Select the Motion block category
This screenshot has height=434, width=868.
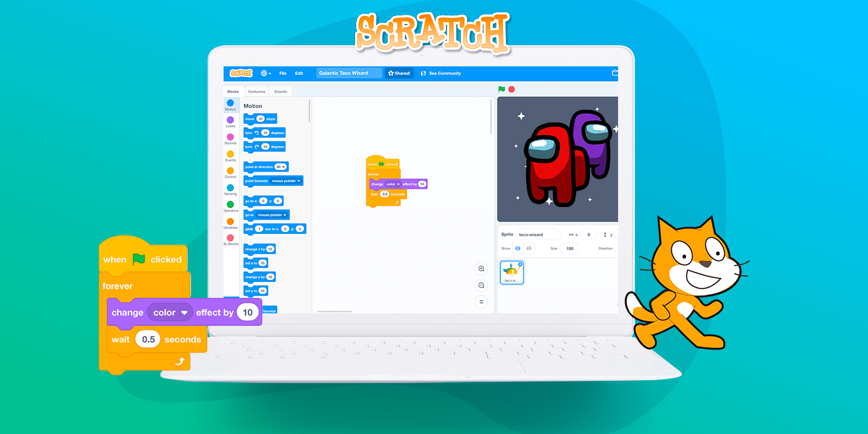230,105
